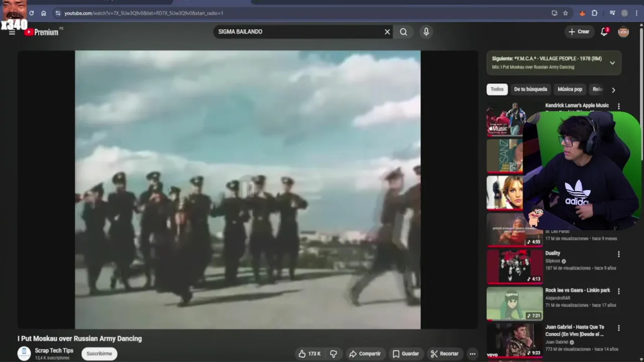The width and height of the screenshot is (644, 362).
Task: Open Rock lee vs Gaara video title
Action: click(578, 290)
